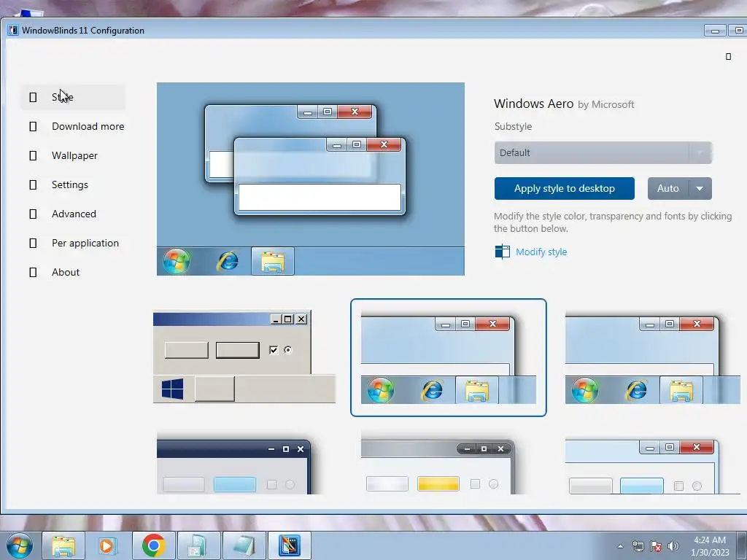The width and height of the screenshot is (747, 560).
Task: Open the media player taskbar icon
Action: pyautogui.click(x=108, y=545)
